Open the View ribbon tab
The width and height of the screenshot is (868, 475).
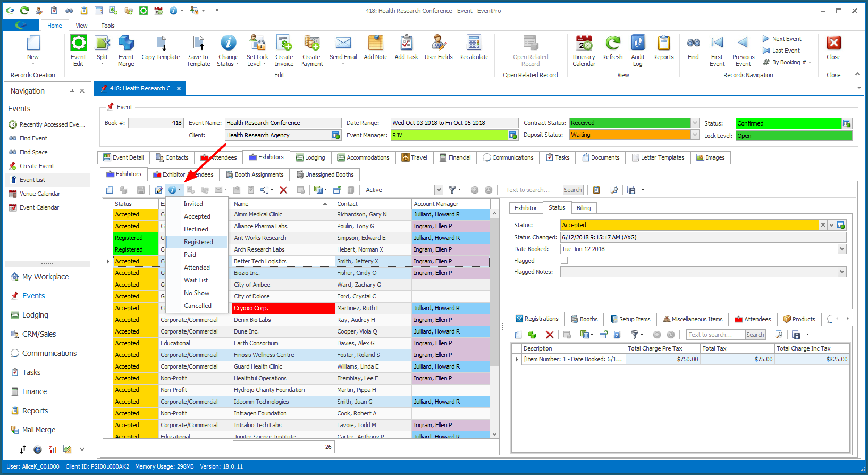pyautogui.click(x=81, y=26)
